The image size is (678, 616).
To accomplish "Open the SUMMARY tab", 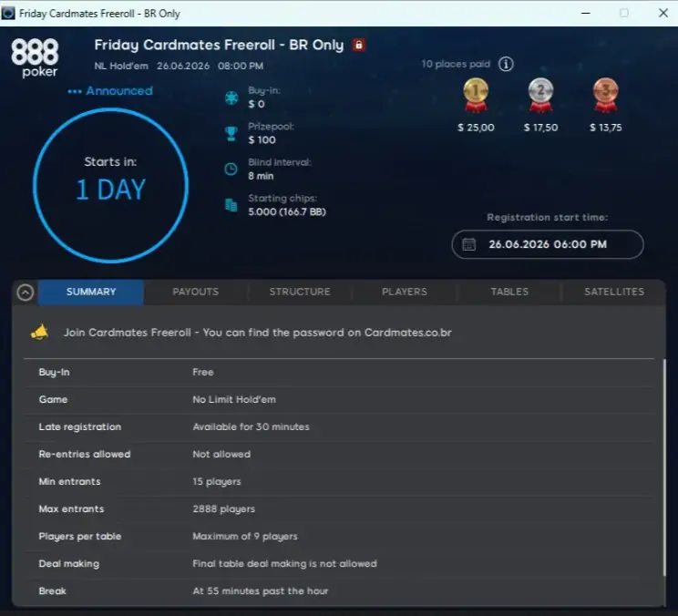I will coord(91,292).
